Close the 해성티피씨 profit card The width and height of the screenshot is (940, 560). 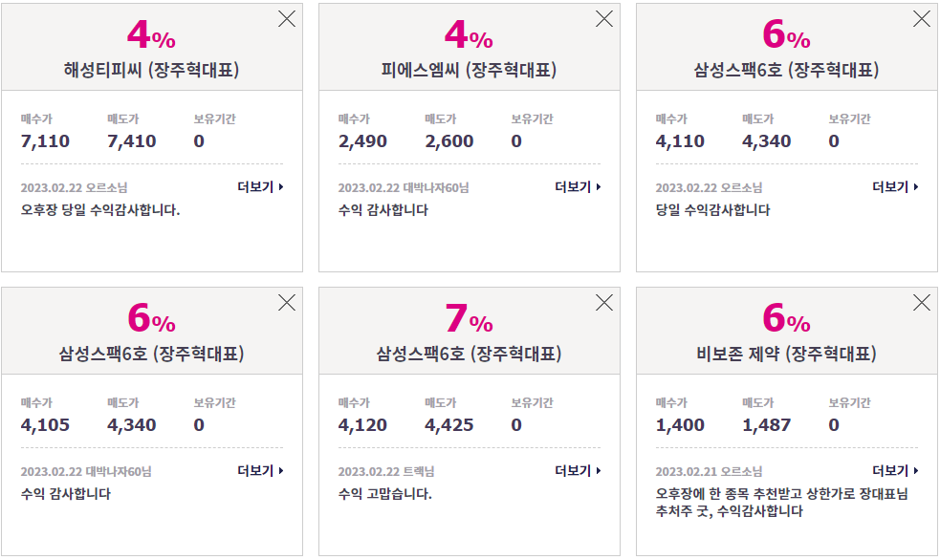pyautogui.click(x=287, y=19)
